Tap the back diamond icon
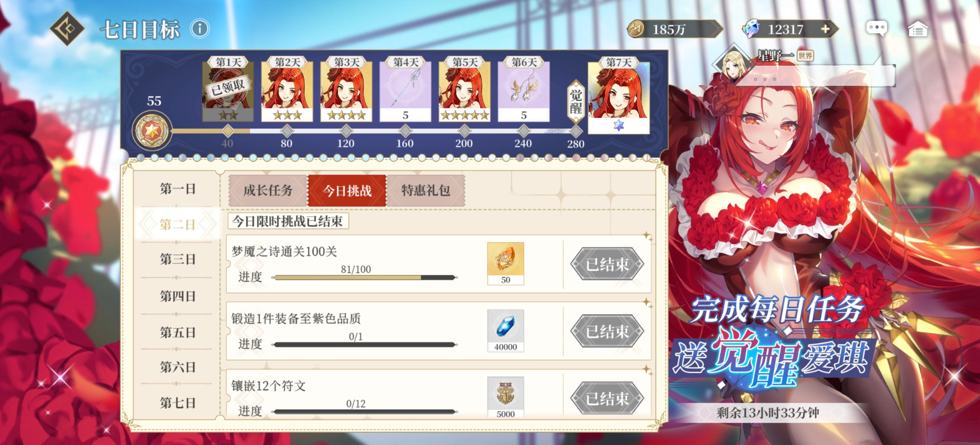Screen dimensions: 980x445 (67, 28)
